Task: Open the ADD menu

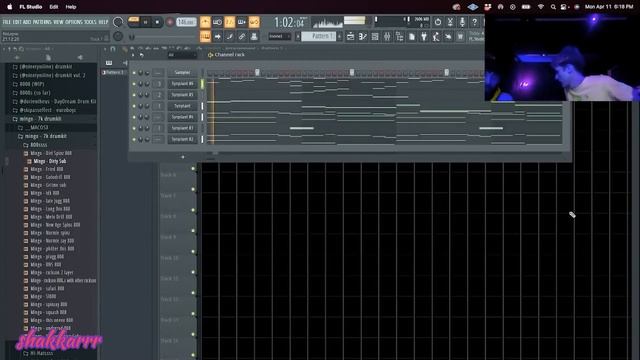Action: click(27, 22)
